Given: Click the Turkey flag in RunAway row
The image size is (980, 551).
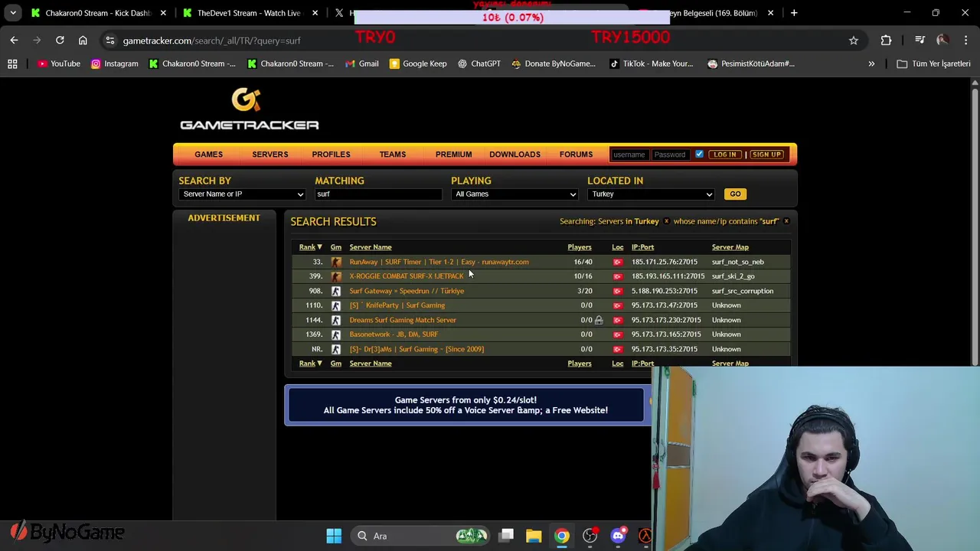Looking at the screenshot, I should pyautogui.click(x=617, y=262).
